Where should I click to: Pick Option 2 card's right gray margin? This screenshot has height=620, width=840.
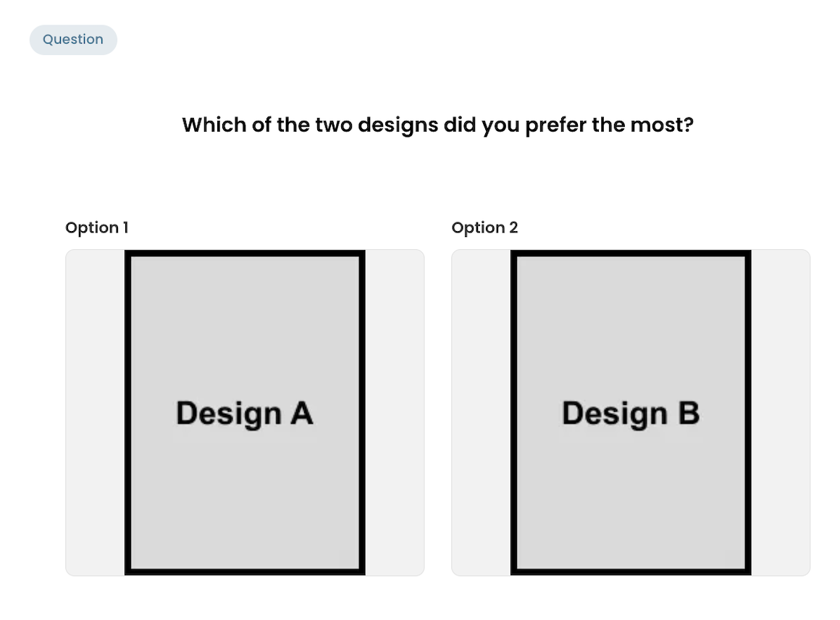(781, 413)
